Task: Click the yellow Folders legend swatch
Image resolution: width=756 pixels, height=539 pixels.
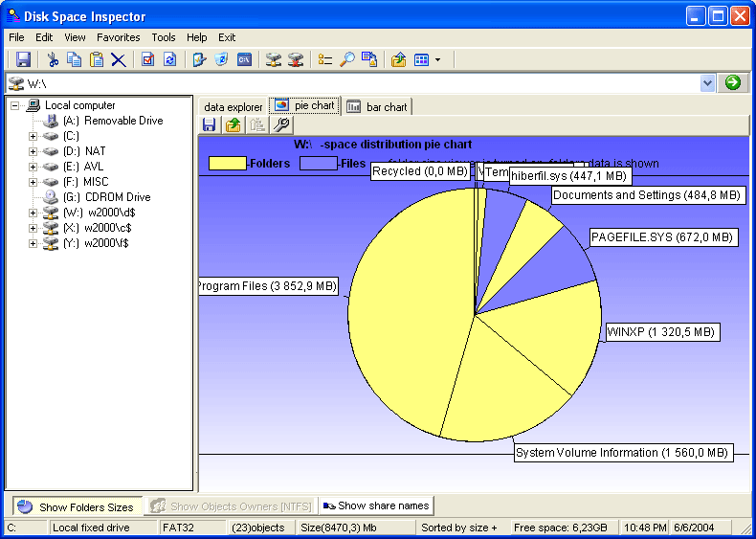Action: pyautogui.click(x=228, y=164)
